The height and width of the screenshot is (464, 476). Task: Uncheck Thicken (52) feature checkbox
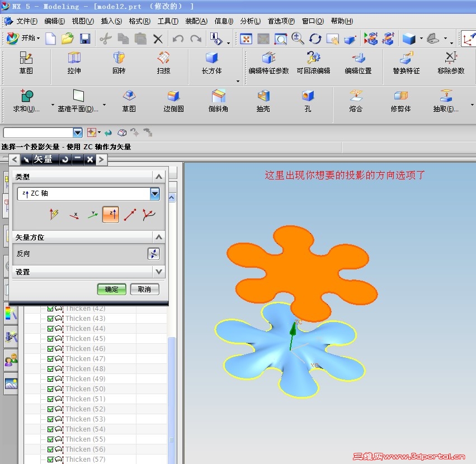[50, 409]
